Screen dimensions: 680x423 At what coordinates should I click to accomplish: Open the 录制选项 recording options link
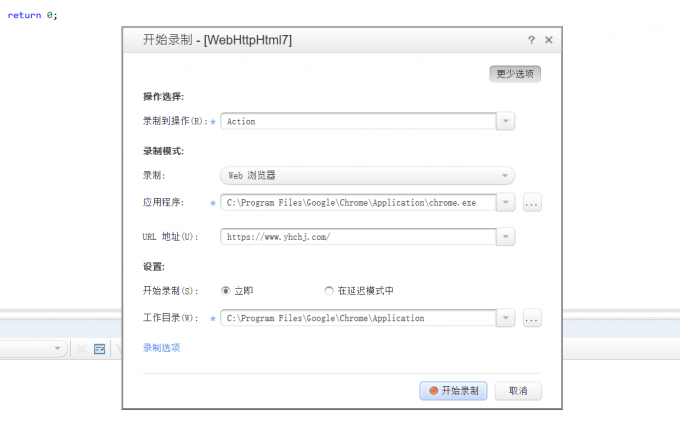pyautogui.click(x=161, y=348)
